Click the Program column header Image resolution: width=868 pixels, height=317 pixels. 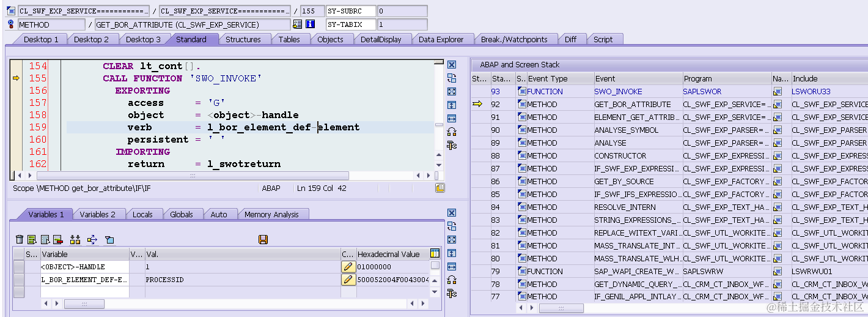pyautogui.click(x=726, y=78)
